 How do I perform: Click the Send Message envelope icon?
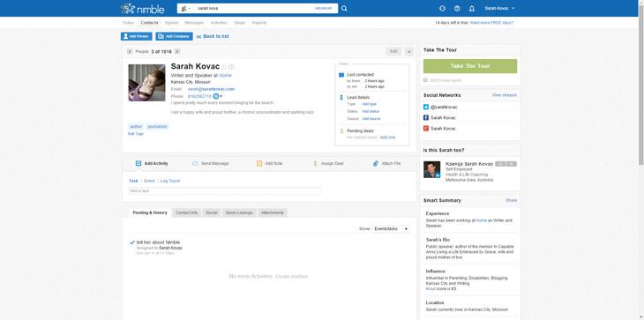pyautogui.click(x=195, y=164)
